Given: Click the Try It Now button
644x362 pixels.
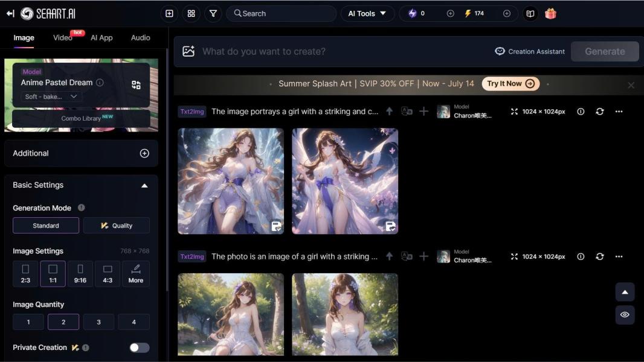Looking at the screenshot, I should click(x=510, y=84).
